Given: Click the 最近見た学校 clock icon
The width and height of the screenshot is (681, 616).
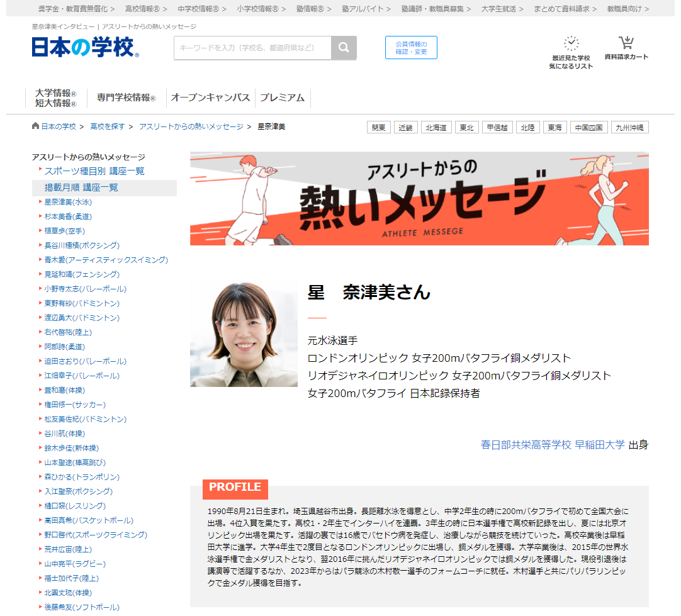Looking at the screenshot, I should pos(570,42).
